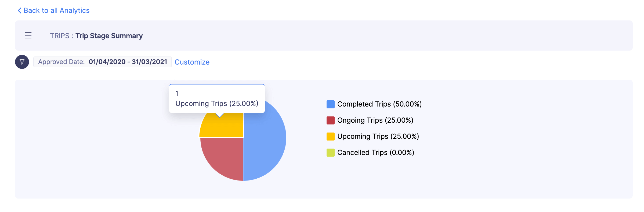Click the Upcoming Trips yellow legend swatch

pos(330,136)
